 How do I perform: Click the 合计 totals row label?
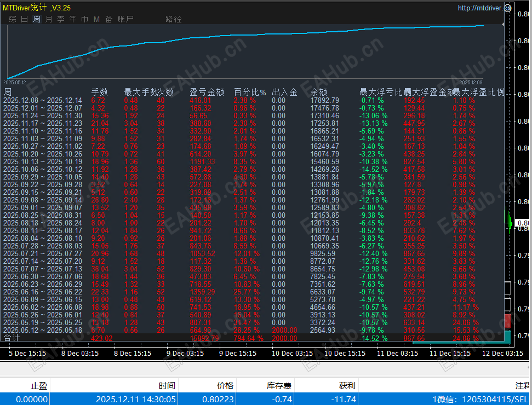pyautogui.click(x=12, y=338)
